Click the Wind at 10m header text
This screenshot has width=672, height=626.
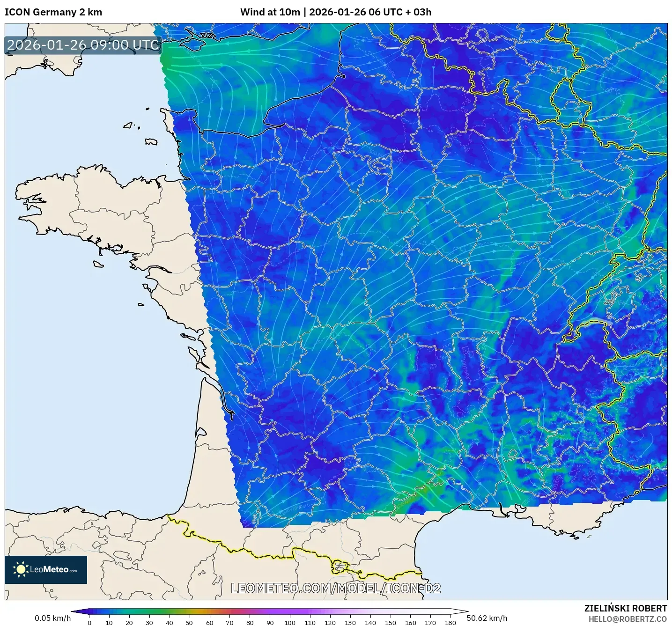coord(270,12)
